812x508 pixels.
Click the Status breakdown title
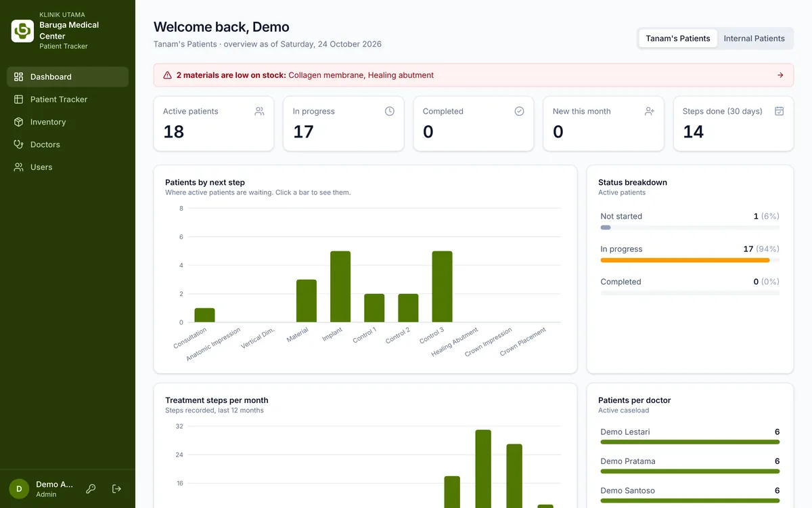click(x=633, y=182)
